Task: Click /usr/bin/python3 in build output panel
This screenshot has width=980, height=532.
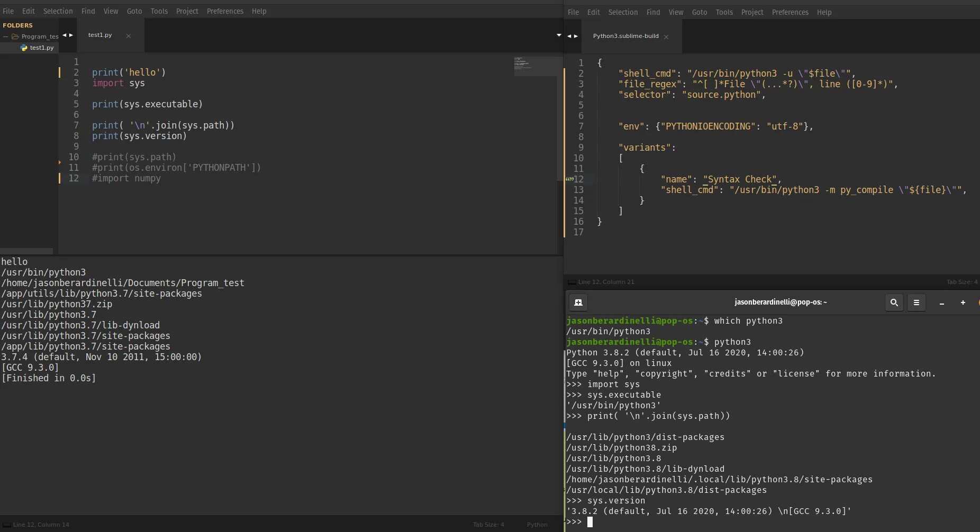Action: click(x=43, y=272)
